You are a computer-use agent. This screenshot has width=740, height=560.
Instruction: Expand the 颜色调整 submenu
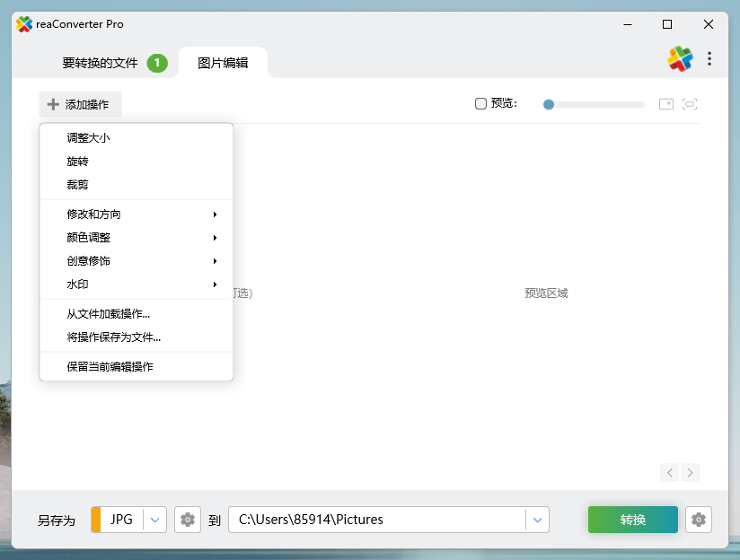click(136, 237)
